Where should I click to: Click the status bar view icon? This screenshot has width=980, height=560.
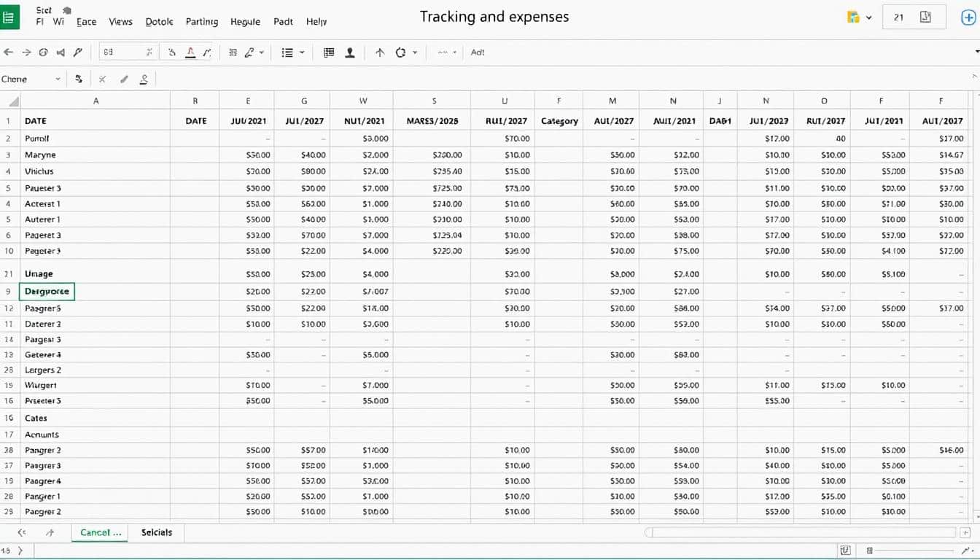pyautogui.click(x=846, y=551)
